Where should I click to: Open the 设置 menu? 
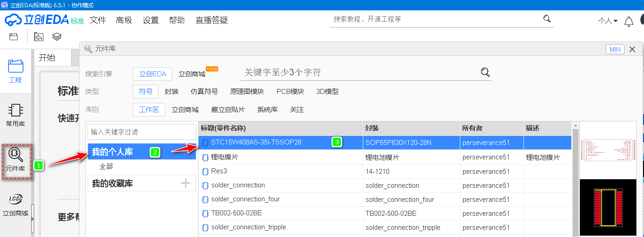click(x=151, y=20)
